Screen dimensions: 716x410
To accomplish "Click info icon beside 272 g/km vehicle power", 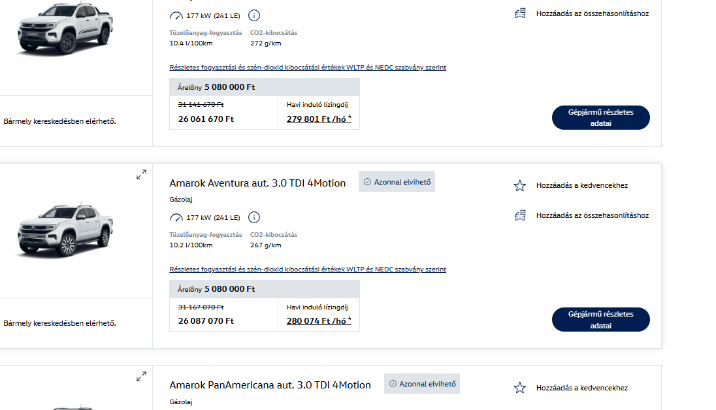I will click(x=254, y=16).
